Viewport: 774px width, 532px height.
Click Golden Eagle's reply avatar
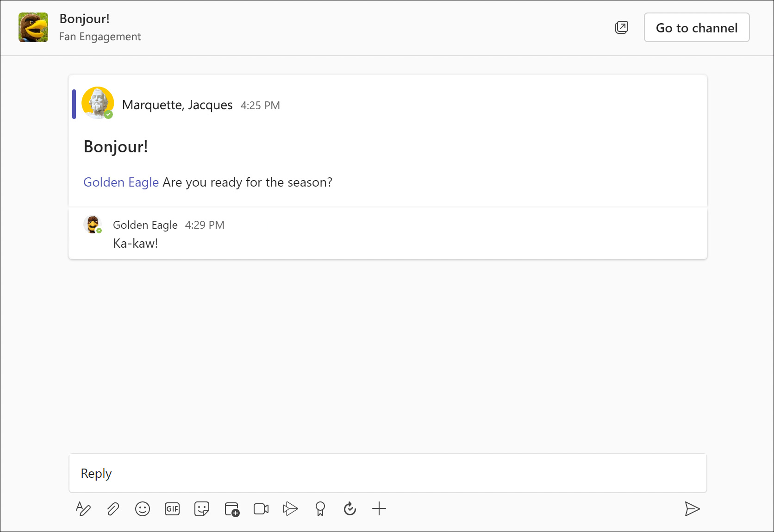pos(93,225)
